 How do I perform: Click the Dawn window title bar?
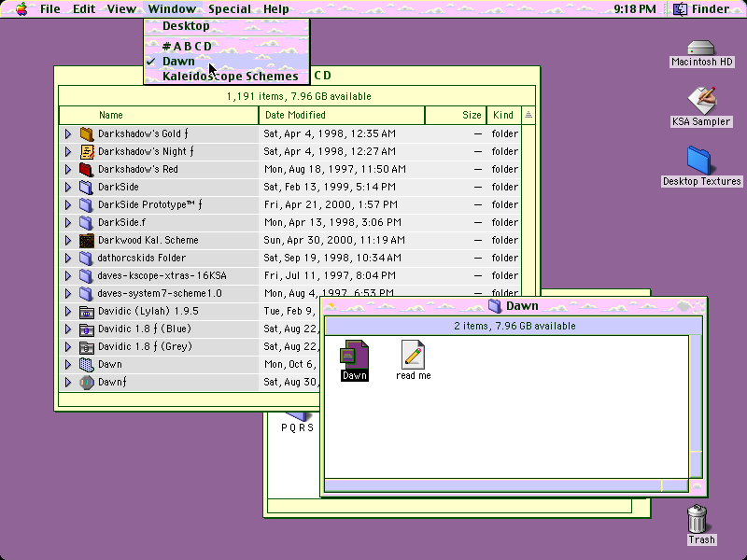(514, 306)
